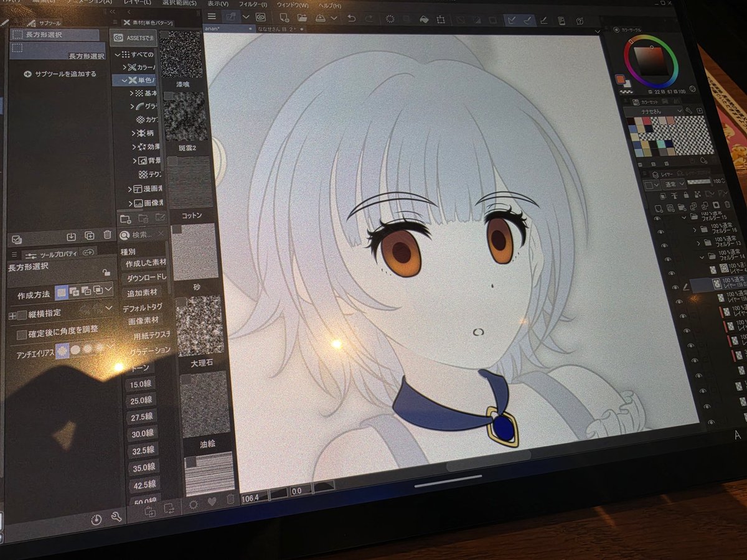747x560 pixels.
Task: Create a new material folder
Action: tap(125, 218)
